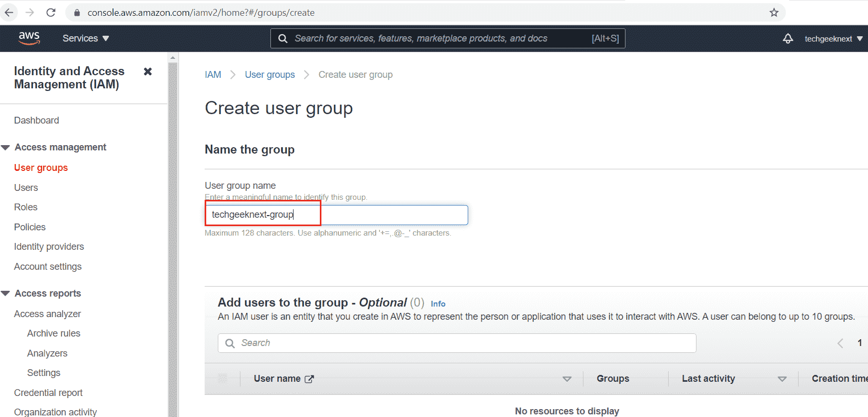
Task: Open Identity providers in sidebar
Action: 49,247
